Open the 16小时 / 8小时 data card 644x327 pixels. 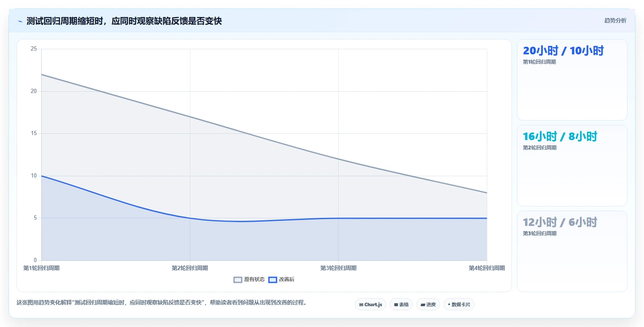pos(572,166)
